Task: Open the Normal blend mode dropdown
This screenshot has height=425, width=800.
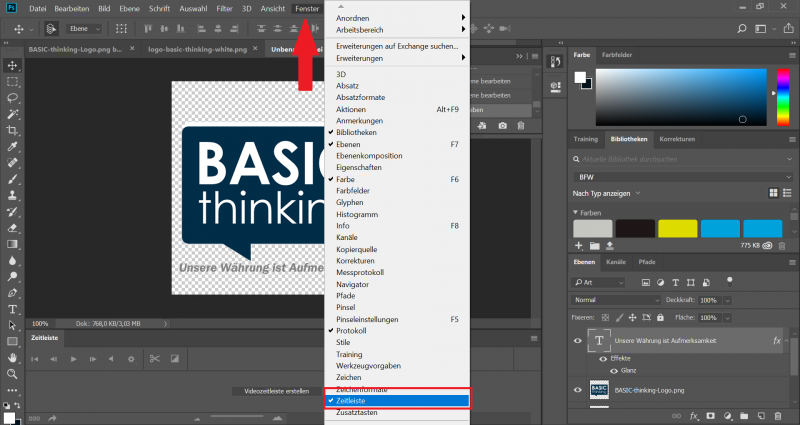Action: (x=616, y=300)
